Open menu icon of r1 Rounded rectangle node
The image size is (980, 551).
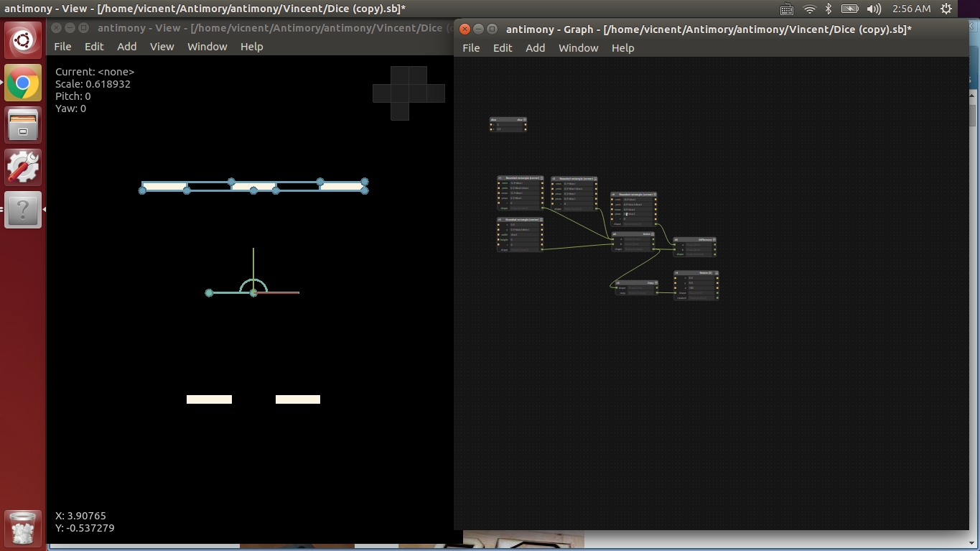[541, 178]
